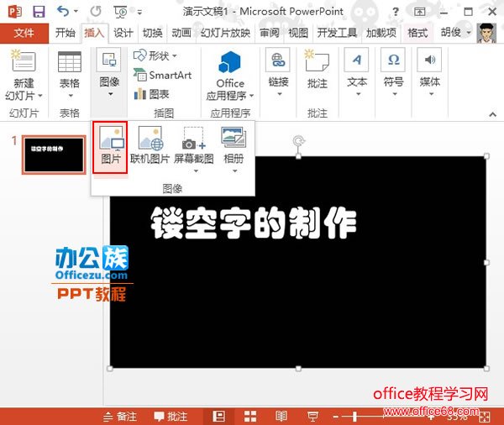Open the 开发工具 Developer tab
The width and height of the screenshot is (504, 425).
[337, 33]
